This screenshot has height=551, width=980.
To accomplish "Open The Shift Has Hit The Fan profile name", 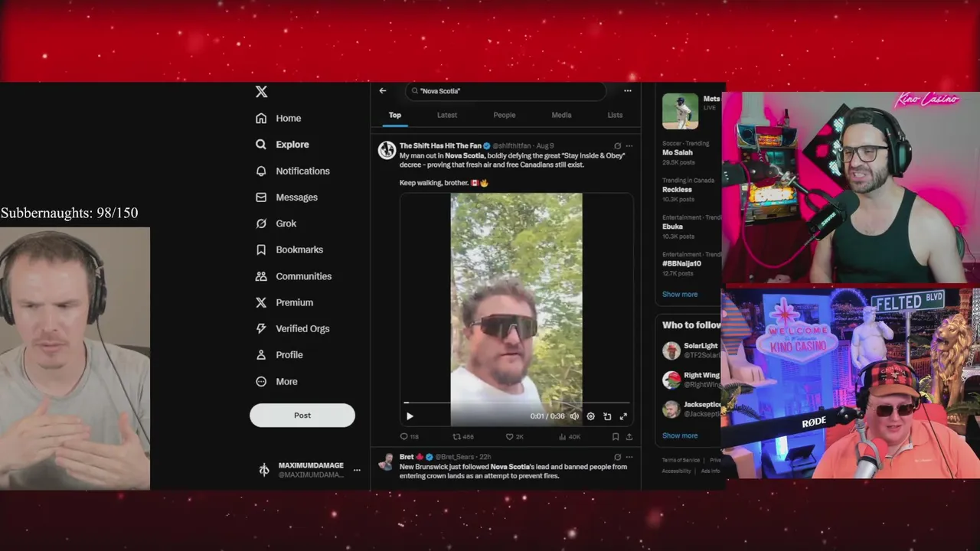I will tap(440, 146).
